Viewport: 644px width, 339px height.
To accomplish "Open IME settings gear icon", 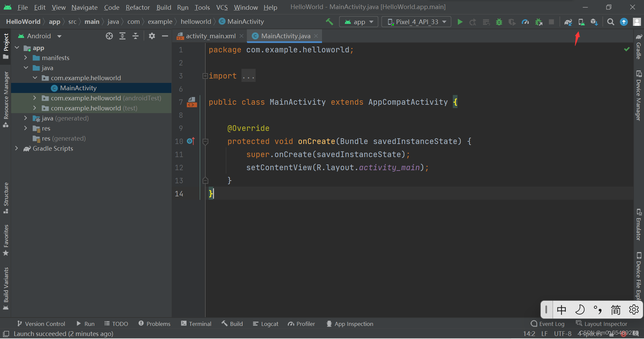I will pyautogui.click(x=634, y=309).
